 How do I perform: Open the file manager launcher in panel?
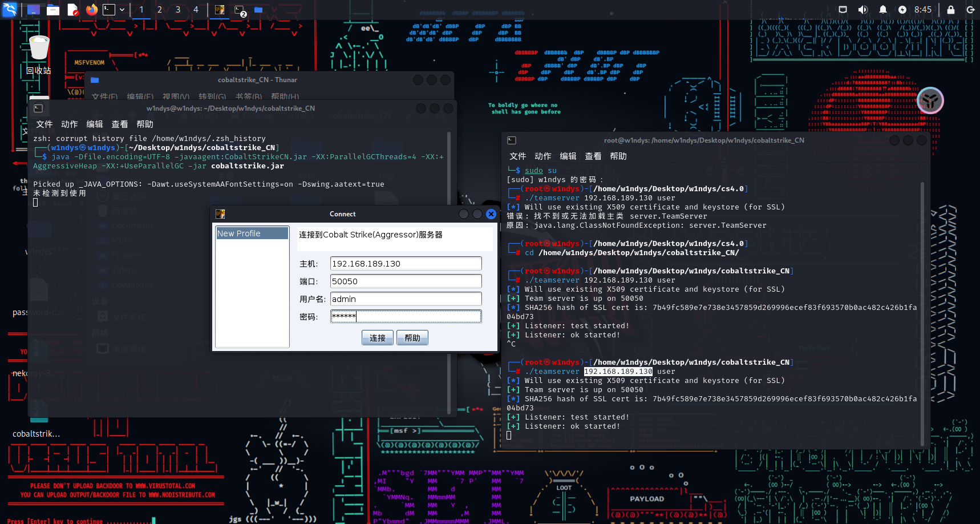pyautogui.click(x=53, y=10)
